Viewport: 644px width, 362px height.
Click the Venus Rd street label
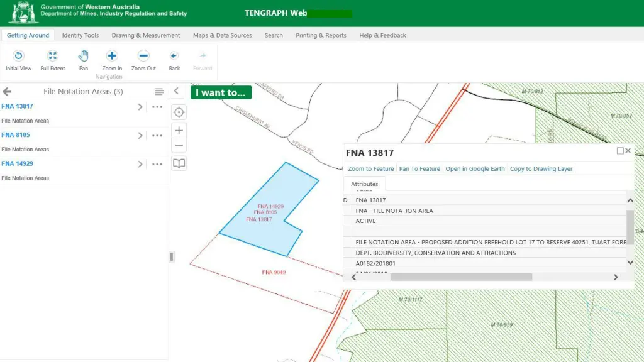(303, 147)
